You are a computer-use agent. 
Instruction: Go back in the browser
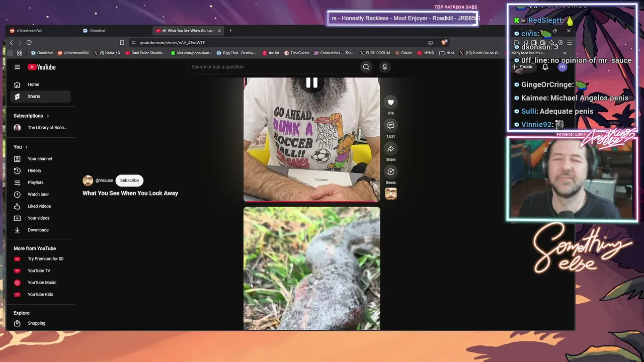tap(12, 43)
